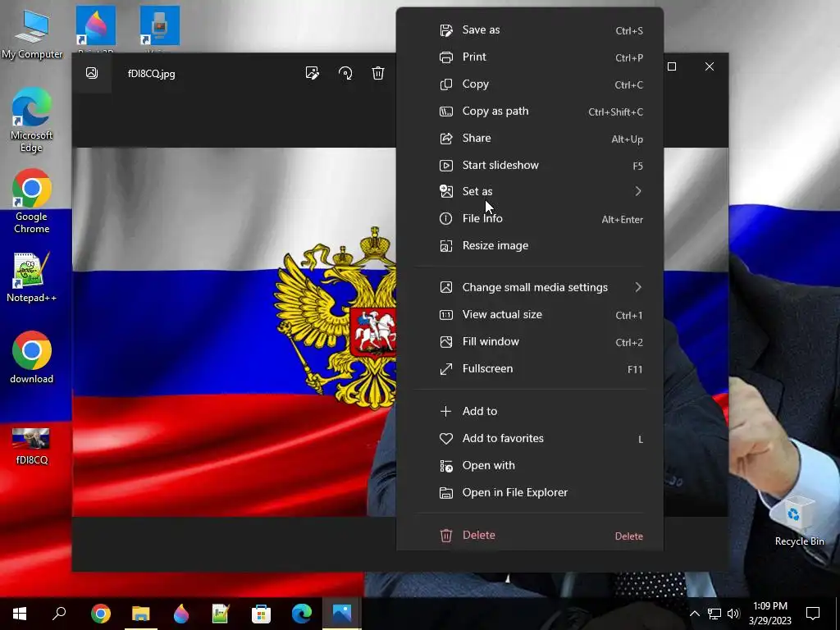Click the Photos gallery icon beside filename
840x630 pixels.
tap(92, 73)
